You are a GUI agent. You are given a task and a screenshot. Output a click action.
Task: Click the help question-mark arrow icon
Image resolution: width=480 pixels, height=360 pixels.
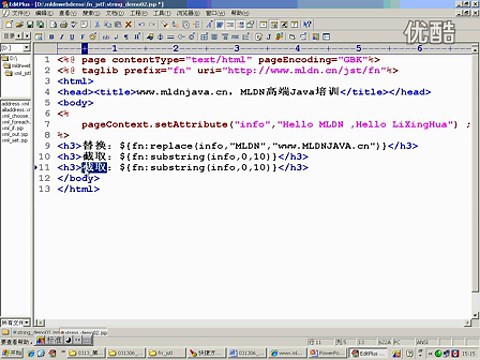click(x=307, y=24)
